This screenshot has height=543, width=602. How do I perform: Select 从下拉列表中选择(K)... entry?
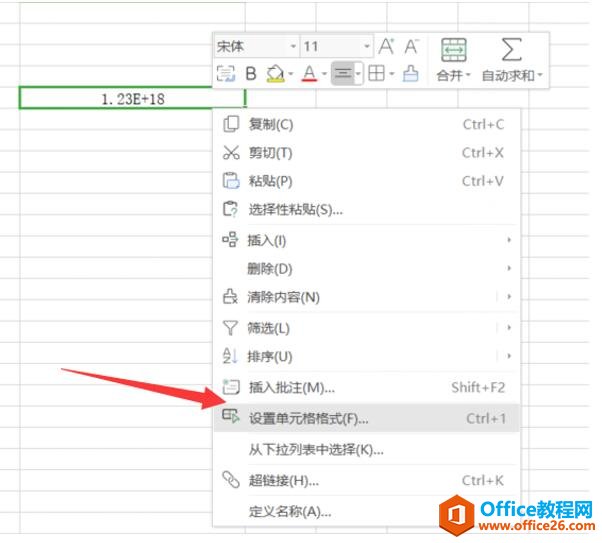coord(366,449)
